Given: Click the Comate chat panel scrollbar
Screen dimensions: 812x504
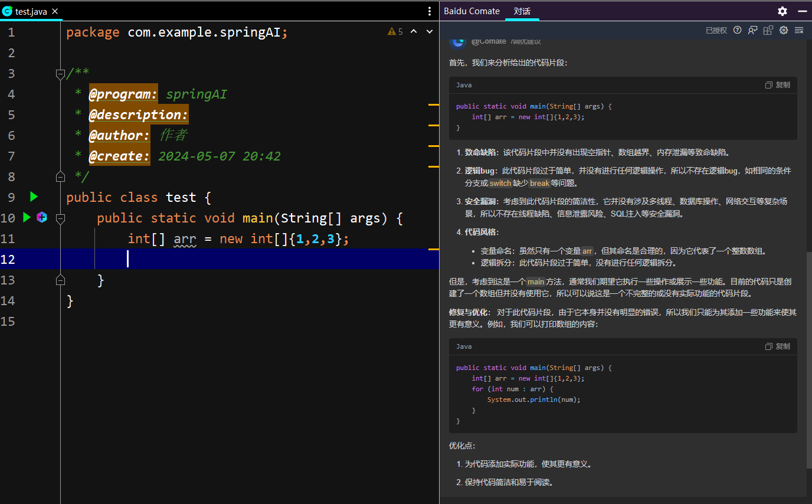Looking at the screenshot, I should tap(809, 359).
